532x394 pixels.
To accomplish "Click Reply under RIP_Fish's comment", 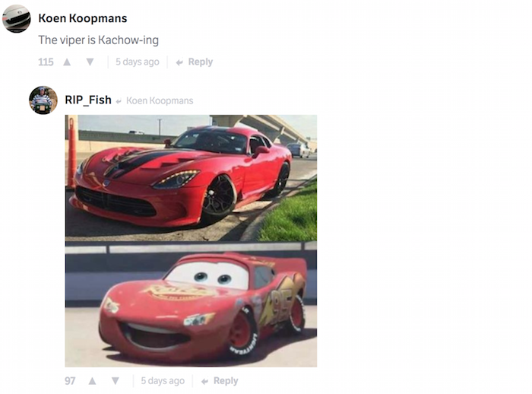I will (226, 381).
